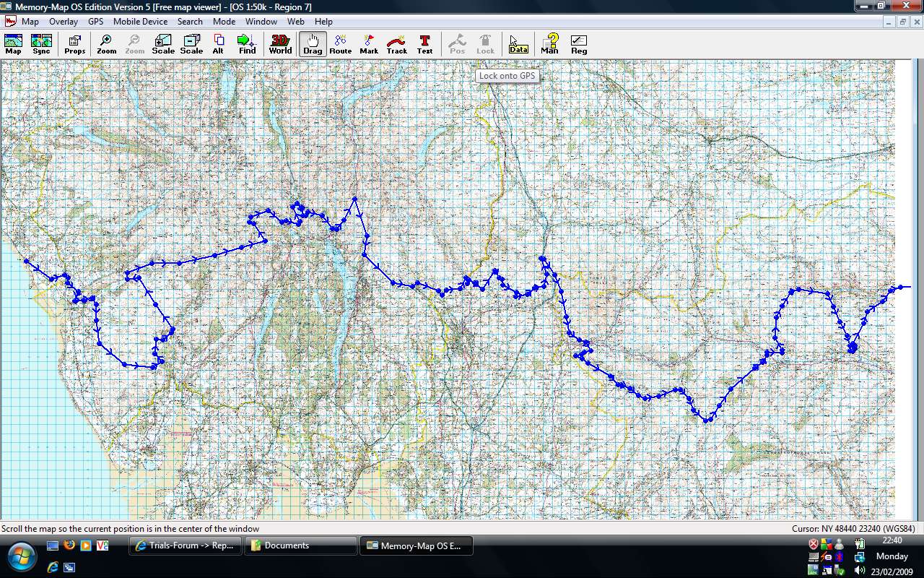Select the Route creation tool
The width and height of the screenshot is (924, 578).
340,44
